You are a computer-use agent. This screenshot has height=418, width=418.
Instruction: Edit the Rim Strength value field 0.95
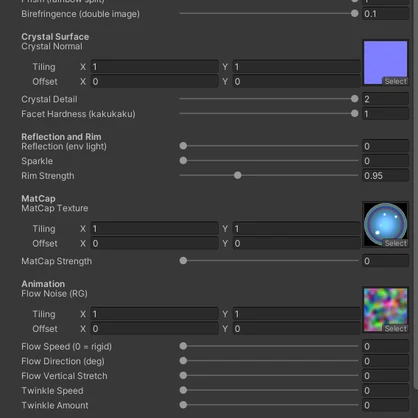(x=385, y=175)
